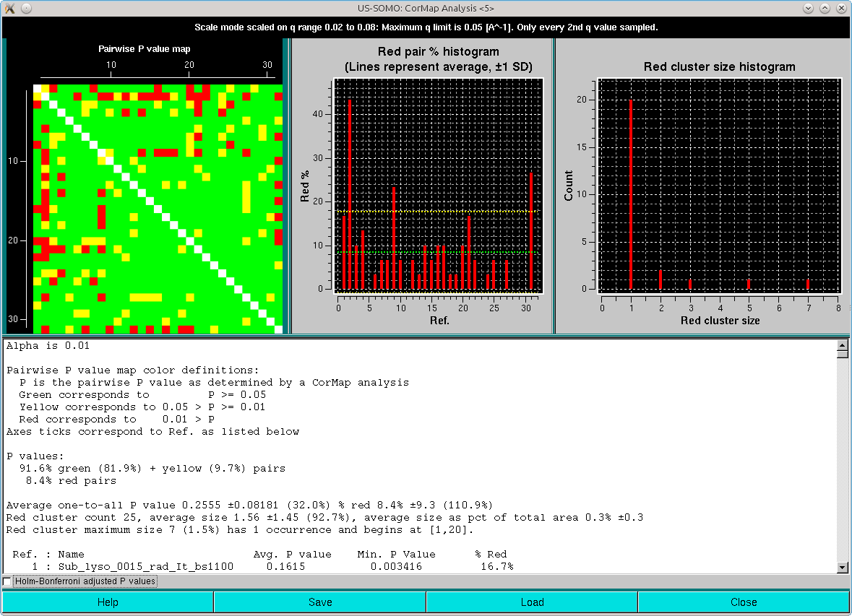Click the scale mode banner text
Viewport: 852px width, 616px height.
[426, 27]
